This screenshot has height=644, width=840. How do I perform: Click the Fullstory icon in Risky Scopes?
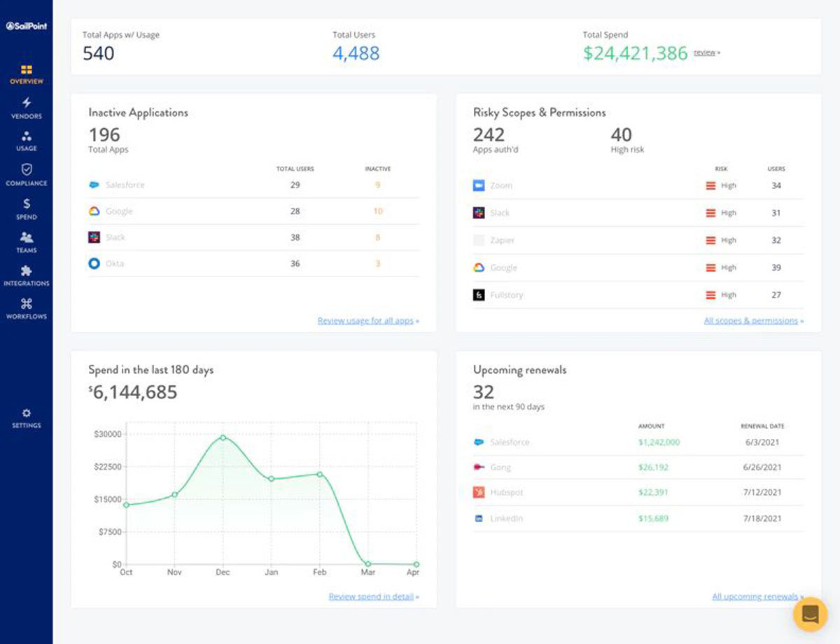479,295
